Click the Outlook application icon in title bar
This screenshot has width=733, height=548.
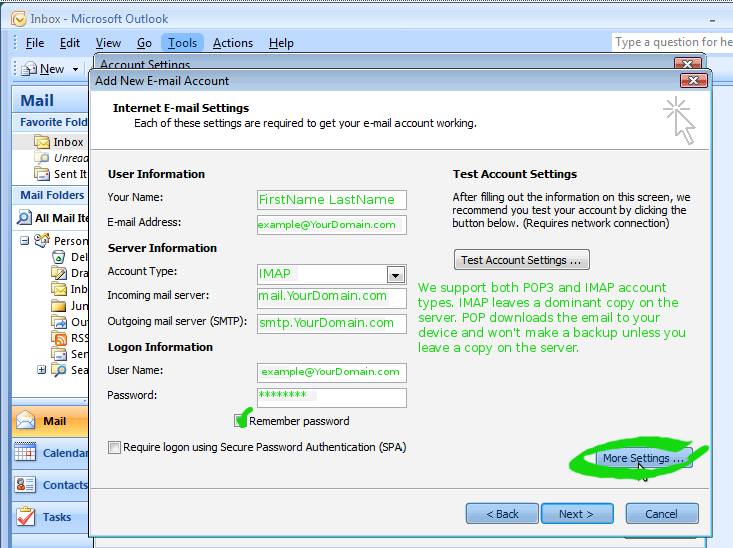19,19
